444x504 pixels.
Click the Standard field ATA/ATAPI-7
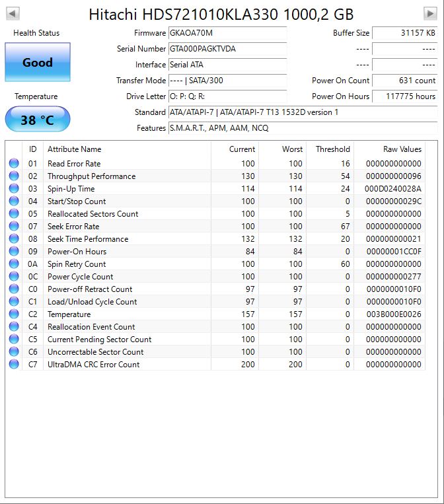click(x=303, y=112)
